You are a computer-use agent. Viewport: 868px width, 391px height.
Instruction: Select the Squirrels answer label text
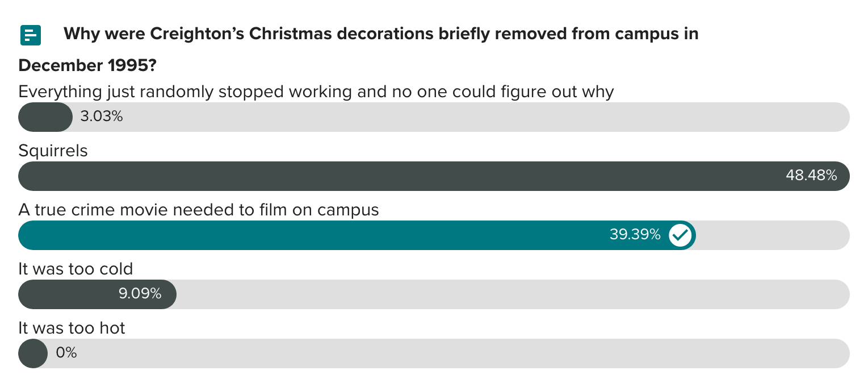coord(53,151)
